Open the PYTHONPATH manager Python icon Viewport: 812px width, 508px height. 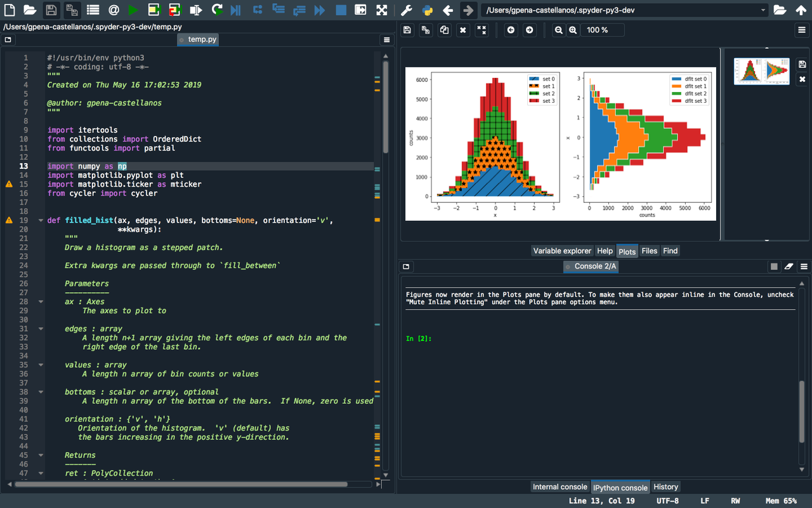(x=427, y=10)
